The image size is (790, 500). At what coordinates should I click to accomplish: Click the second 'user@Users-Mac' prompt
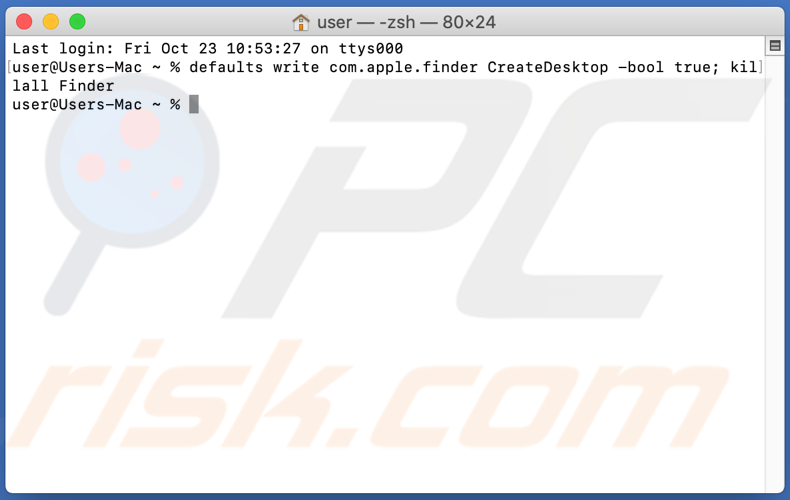(x=77, y=104)
